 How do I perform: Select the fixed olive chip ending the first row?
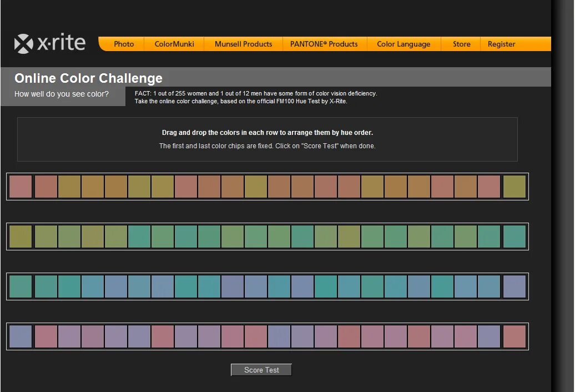click(x=515, y=187)
